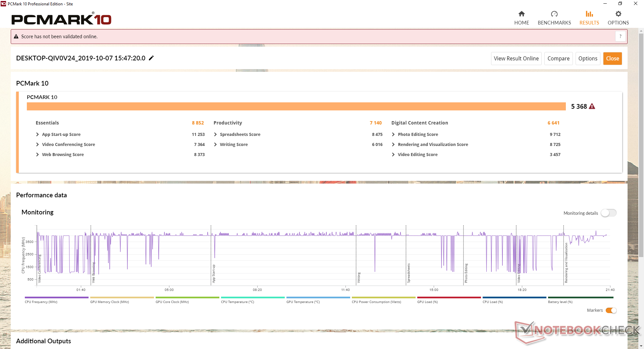The height and width of the screenshot is (349, 644).
Task: Click the red warning triangle beside 5 368
Action: pyautogui.click(x=592, y=106)
